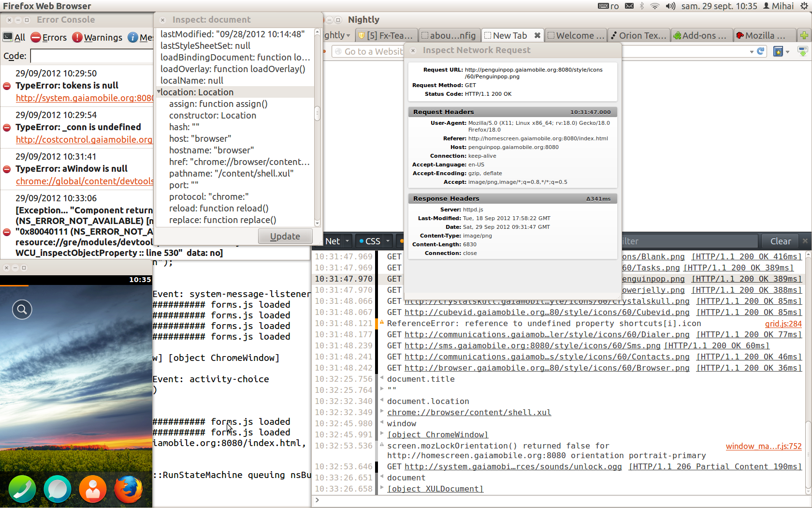
Task: Open new tab with the green plus
Action: (x=804, y=35)
